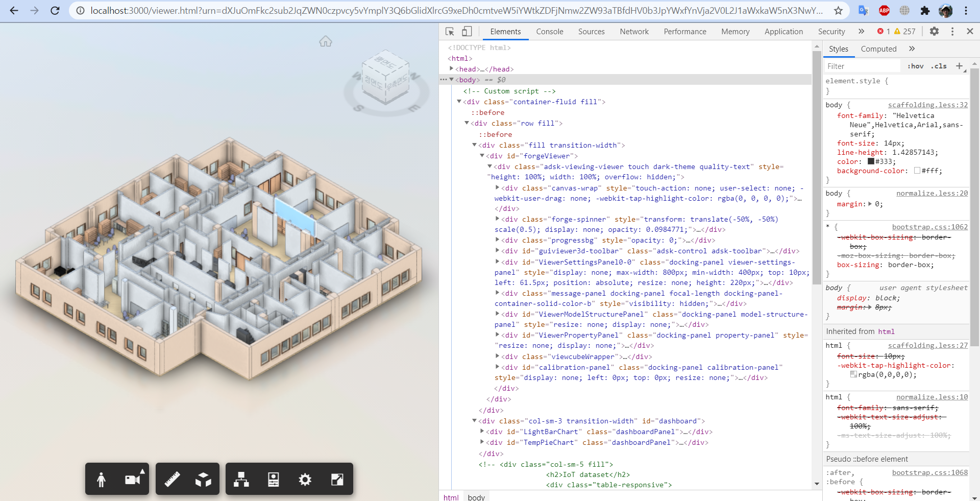The height and width of the screenshot is (501, 980).
Task: Click the bootstrap.css:1062 source link
Action: click(x=929, y=227)
